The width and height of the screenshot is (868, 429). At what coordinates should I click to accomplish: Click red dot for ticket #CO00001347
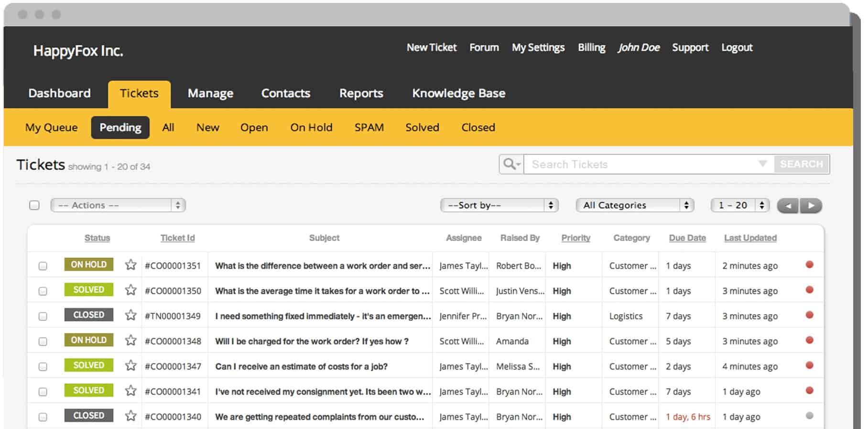click(809, 365)
